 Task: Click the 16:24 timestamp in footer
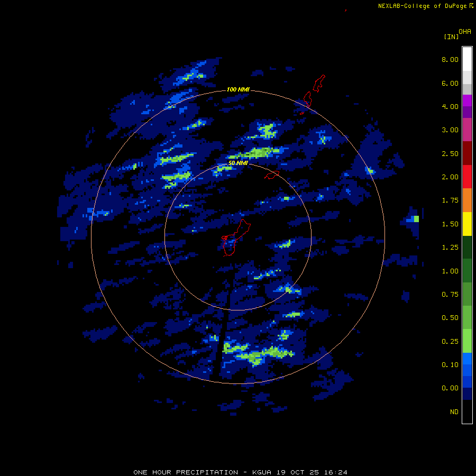point(335,472)
